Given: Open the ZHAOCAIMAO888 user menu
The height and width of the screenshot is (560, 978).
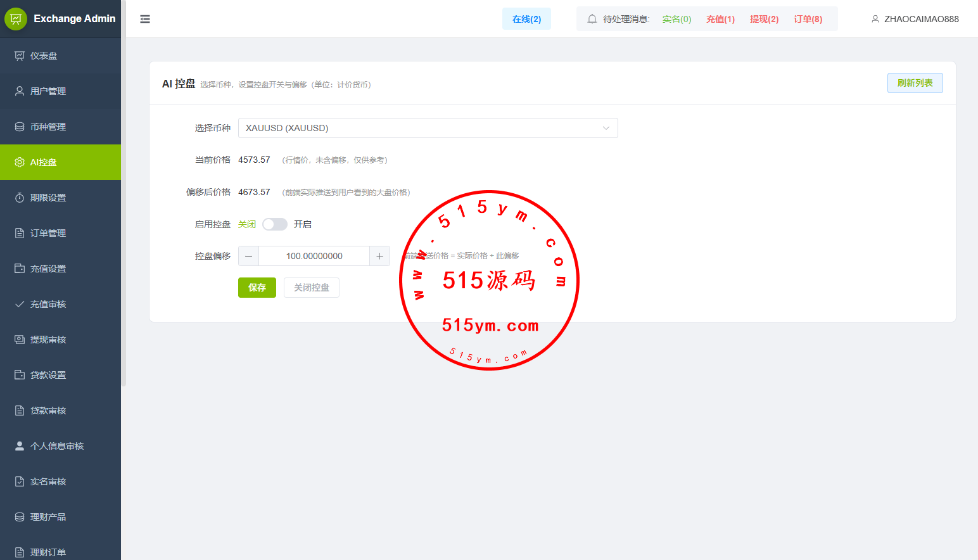Looking at the screenshot, I should point(915,19).
